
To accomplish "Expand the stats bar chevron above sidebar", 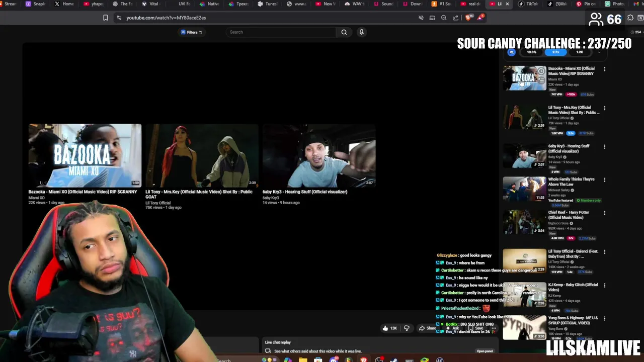I will pyautogui.click(x=599, y=52).
